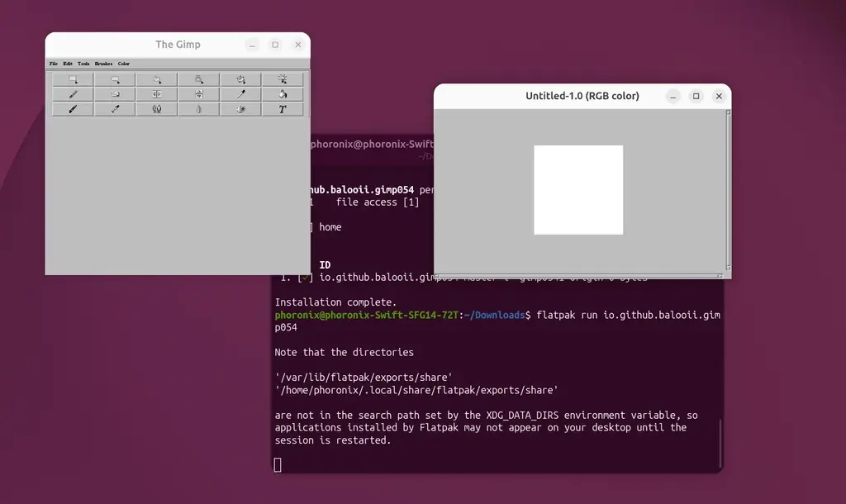Select the Eraser tool
The image size is (846, 504).
[115, 94]
